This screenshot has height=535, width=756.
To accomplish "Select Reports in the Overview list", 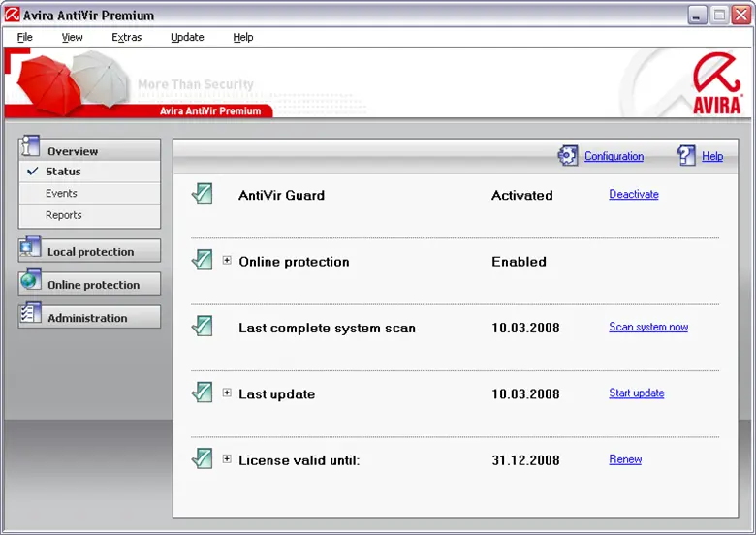I will click(x=63, y=215).
